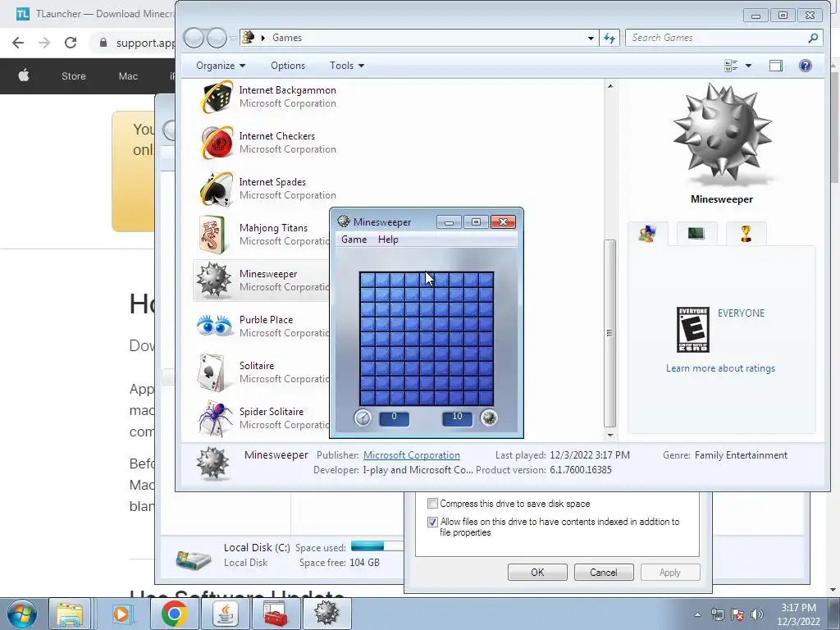Open Windows Media Player from taskbar
The height and width of the screenshot is (630, 840).
click(x=122, y=614)
